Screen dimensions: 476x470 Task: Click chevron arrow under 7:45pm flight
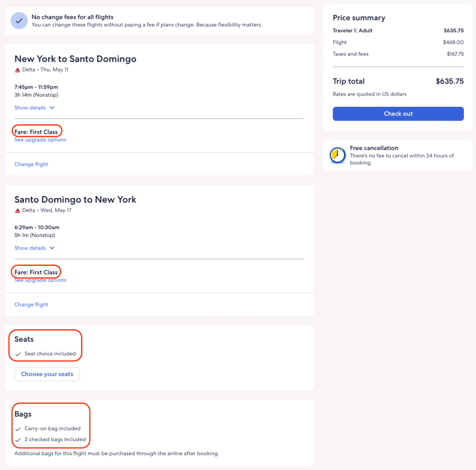(52, 108)
